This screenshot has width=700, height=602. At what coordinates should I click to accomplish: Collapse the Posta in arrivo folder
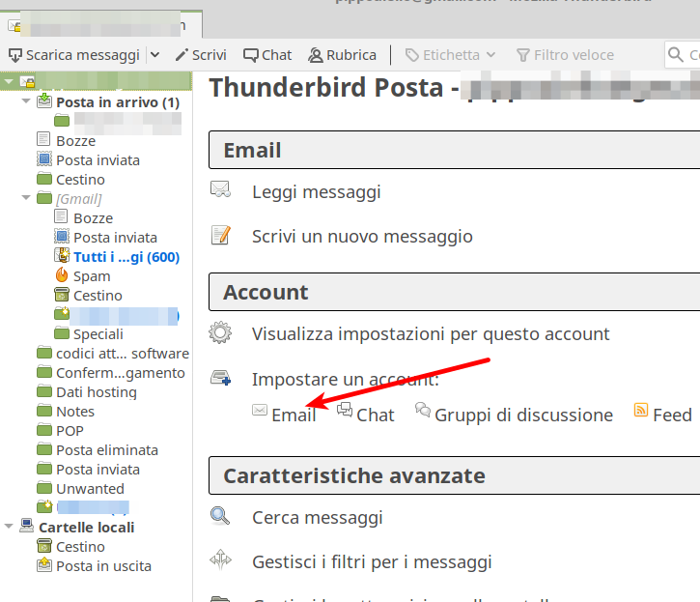[26, 101]
